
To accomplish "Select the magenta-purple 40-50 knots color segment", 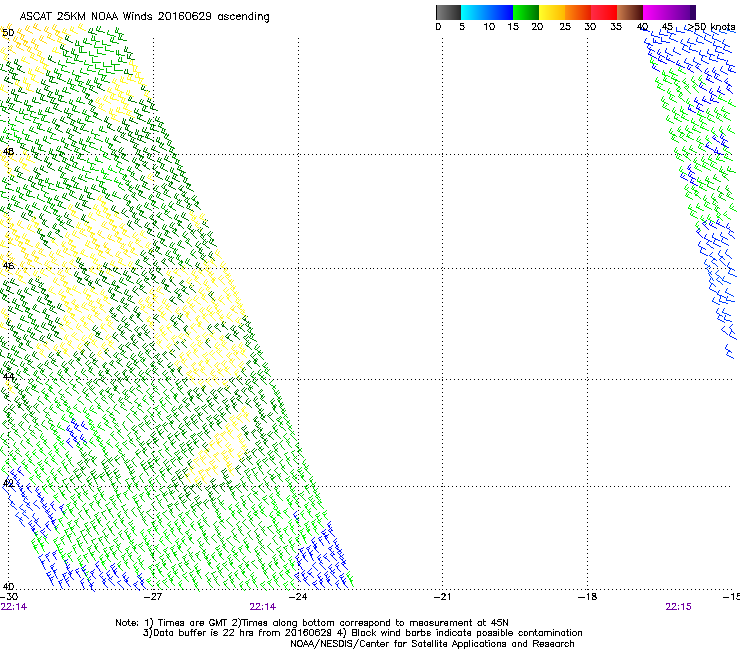I will click(669, 12).
